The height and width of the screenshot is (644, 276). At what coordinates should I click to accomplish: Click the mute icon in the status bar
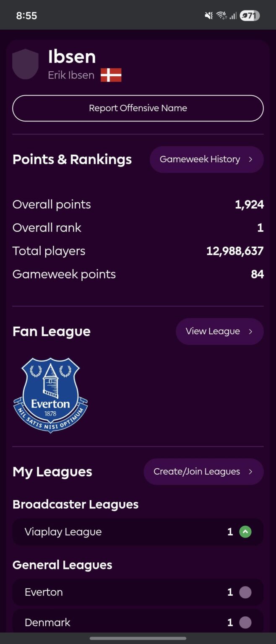pos(208,15)
